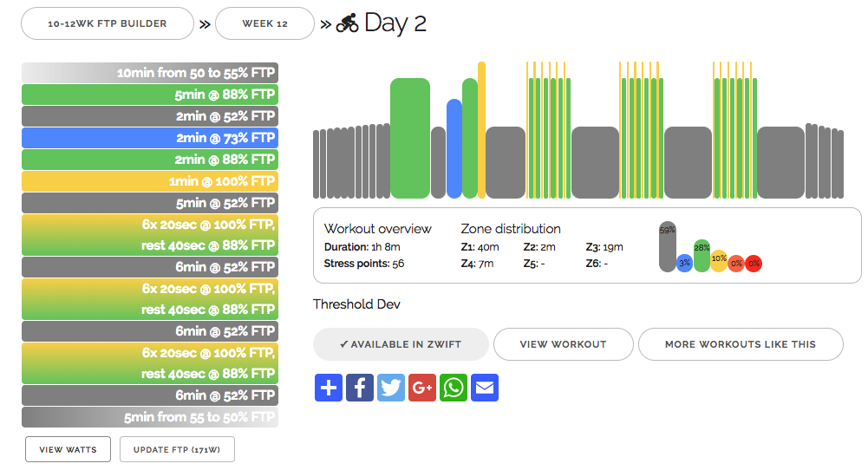Share workout on Facebook
The width and height of the screenshot is (868, 470).
(360, 387)
